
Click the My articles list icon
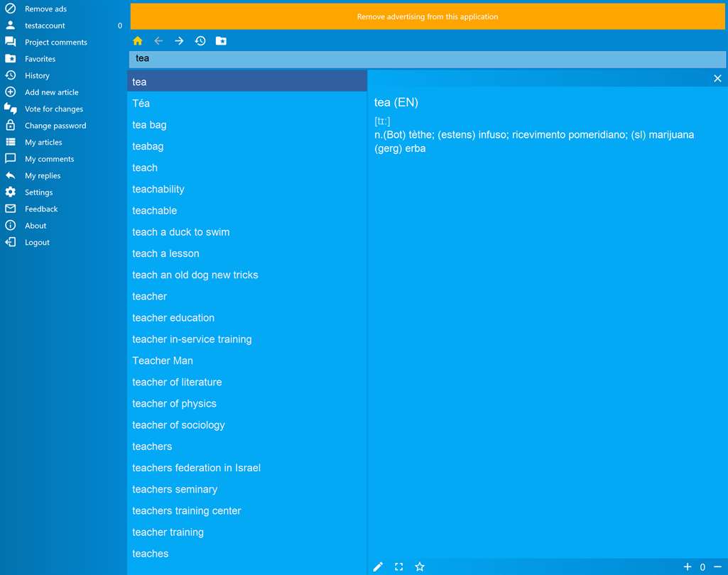10,142
